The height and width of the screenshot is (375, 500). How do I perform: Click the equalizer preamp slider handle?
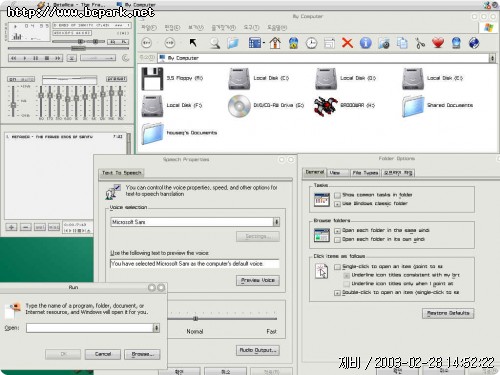13,105
